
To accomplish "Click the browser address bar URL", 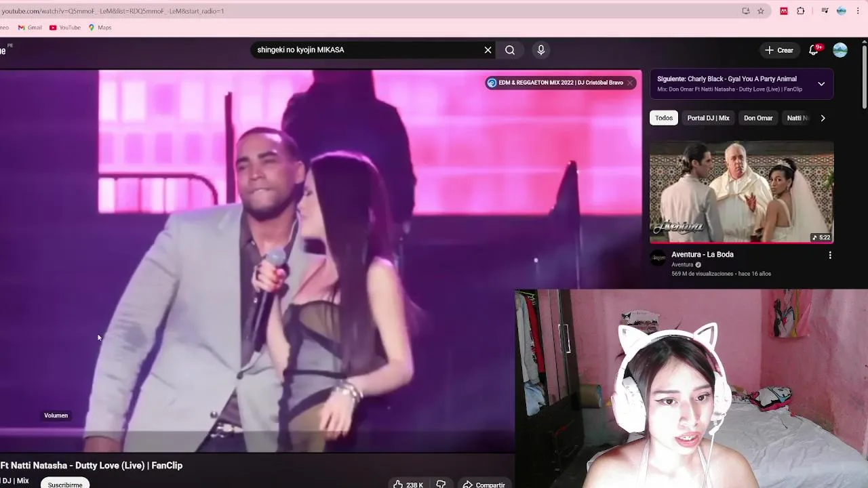I will (x=113, y=11).
